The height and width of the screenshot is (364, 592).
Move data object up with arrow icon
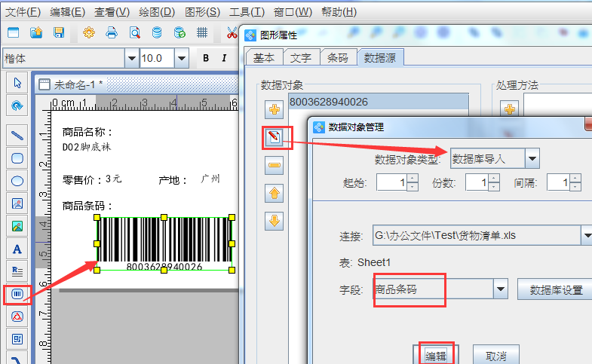(x=275, y=194)
